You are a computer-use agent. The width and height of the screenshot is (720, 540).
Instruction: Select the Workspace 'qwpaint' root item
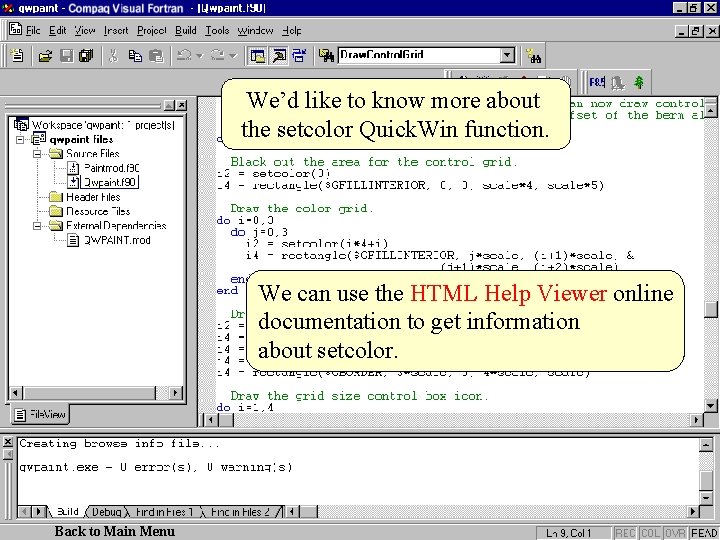(103, 125)
